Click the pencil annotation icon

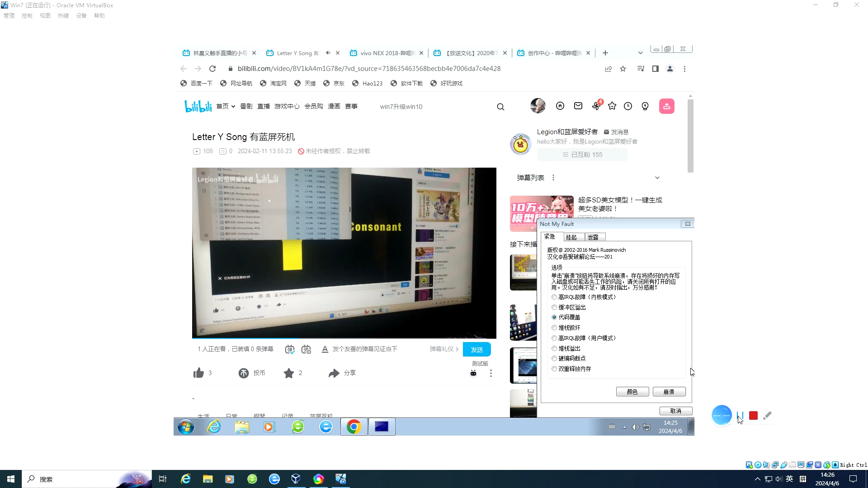tap(767, 416)
